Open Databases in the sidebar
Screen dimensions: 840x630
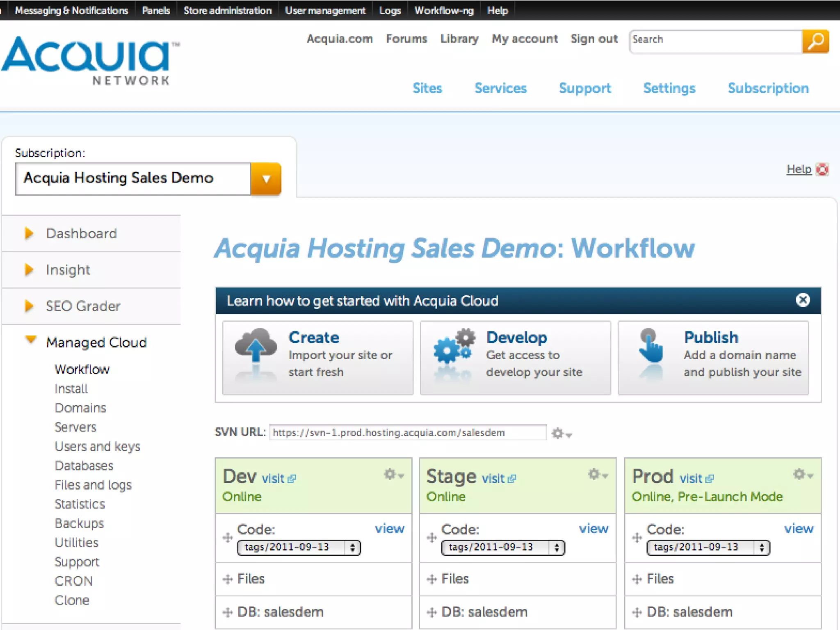[x=84, y=466]
